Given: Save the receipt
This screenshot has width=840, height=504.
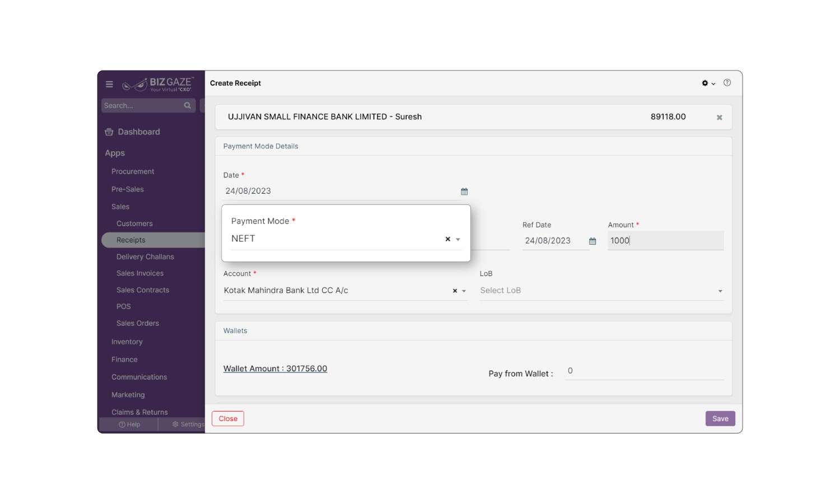Looking at the screenshot, I should [x=720, y=419].
